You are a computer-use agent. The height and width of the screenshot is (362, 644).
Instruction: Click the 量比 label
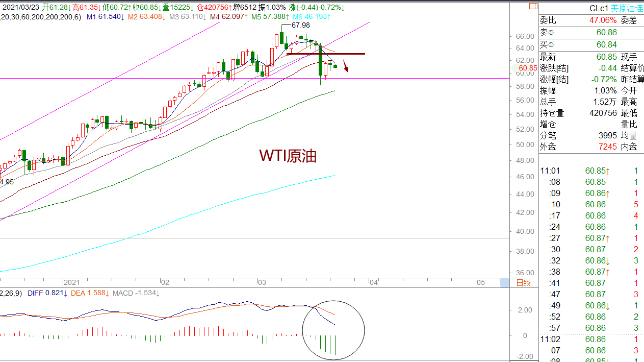click(629, 124)
